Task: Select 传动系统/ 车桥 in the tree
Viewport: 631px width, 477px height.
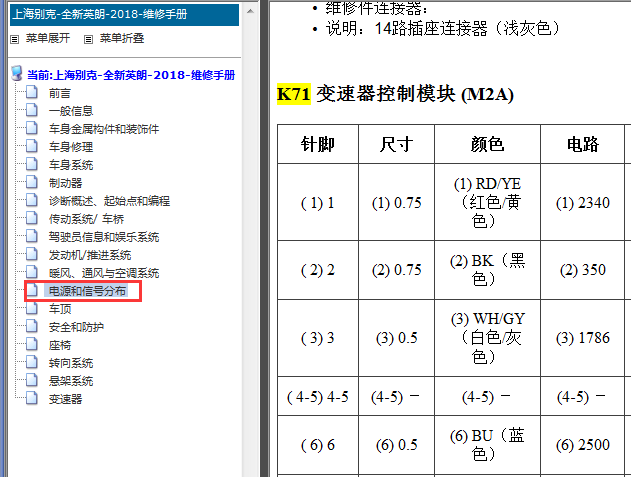Action: [87, 219]
